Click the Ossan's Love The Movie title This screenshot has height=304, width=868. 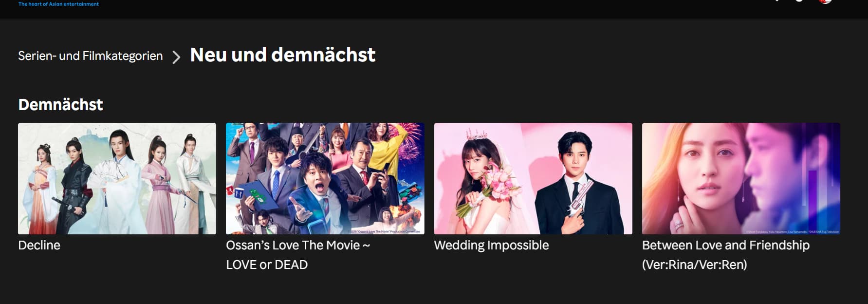(x=298, y=255)
